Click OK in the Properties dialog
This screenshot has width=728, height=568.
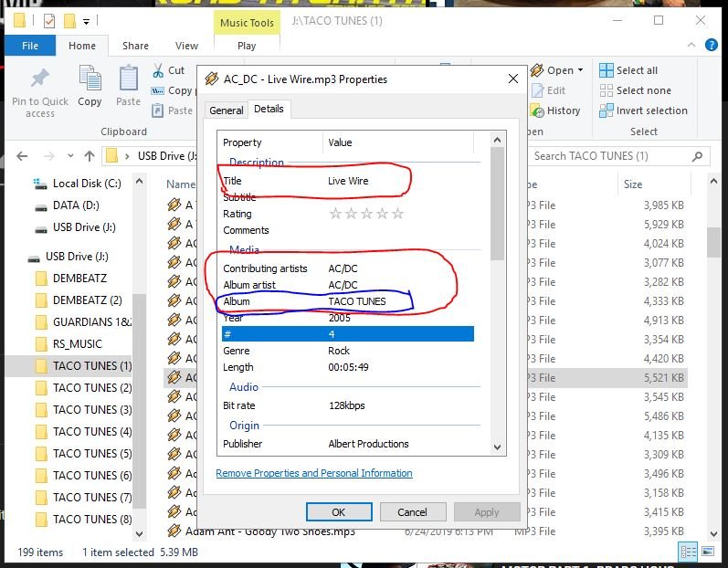click(339, 512)
